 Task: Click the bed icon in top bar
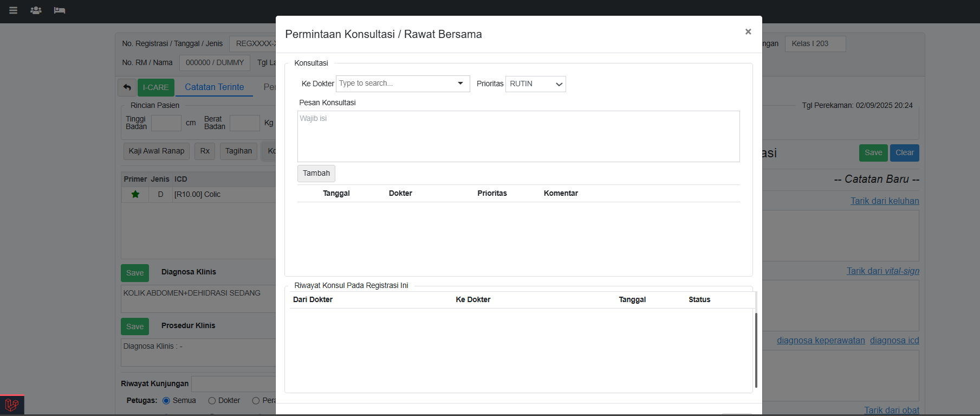(60, 10)
